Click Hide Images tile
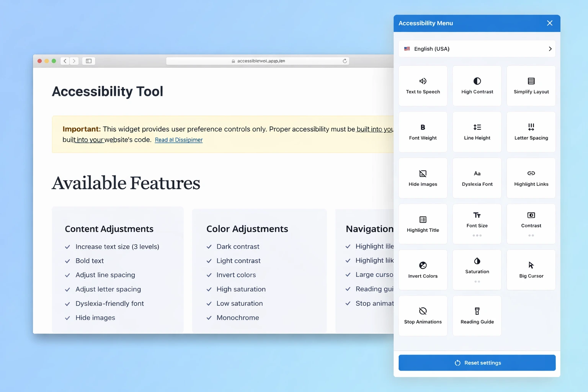The width and height of the screenshot is (588, 392). pyautogui.click(x=423, y=178)
